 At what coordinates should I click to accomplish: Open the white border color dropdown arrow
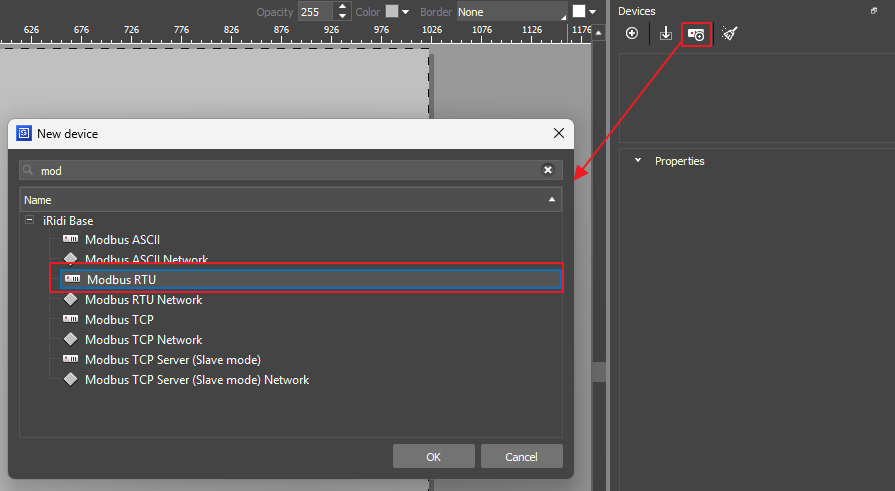tap(593, 12)
